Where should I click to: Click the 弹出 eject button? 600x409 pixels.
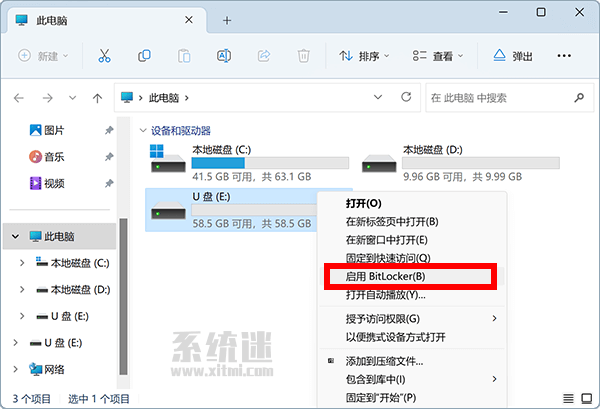pyautogui.click(x=512, y=56)
